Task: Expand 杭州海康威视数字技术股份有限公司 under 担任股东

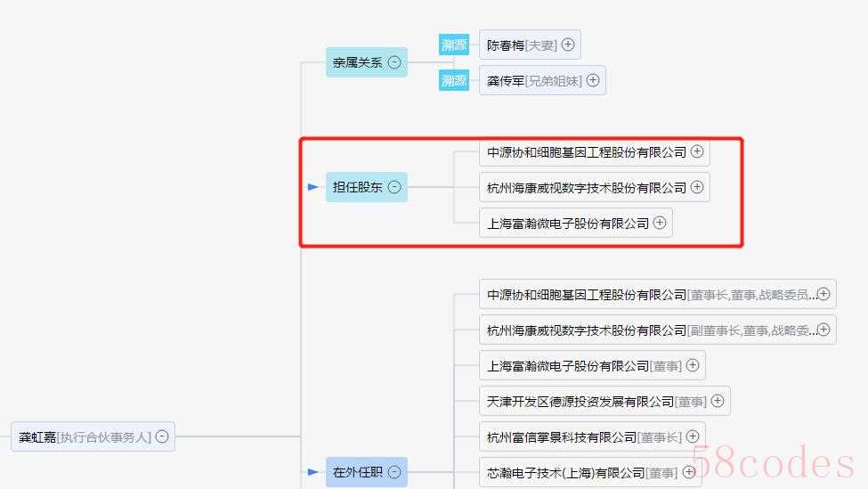Action: pyautogui.click(x=697, y=187)
